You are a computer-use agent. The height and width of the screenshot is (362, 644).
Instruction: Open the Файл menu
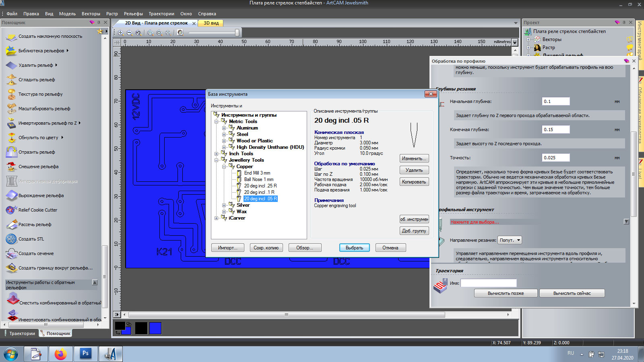click(12, 14)
